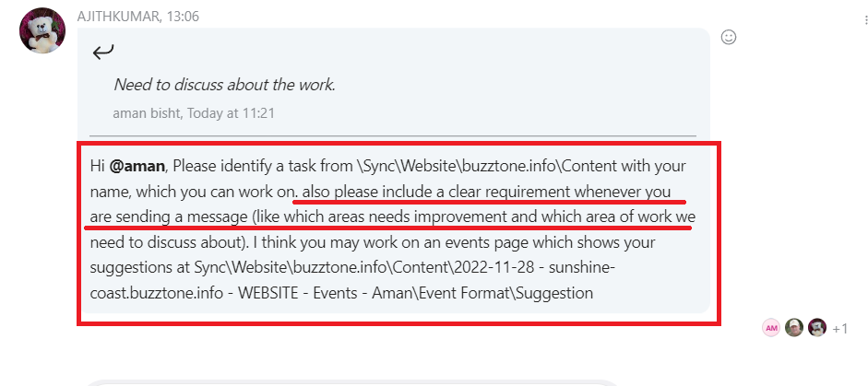Jump to quoted message "Need to discuss about the work."

pos(224,85)
